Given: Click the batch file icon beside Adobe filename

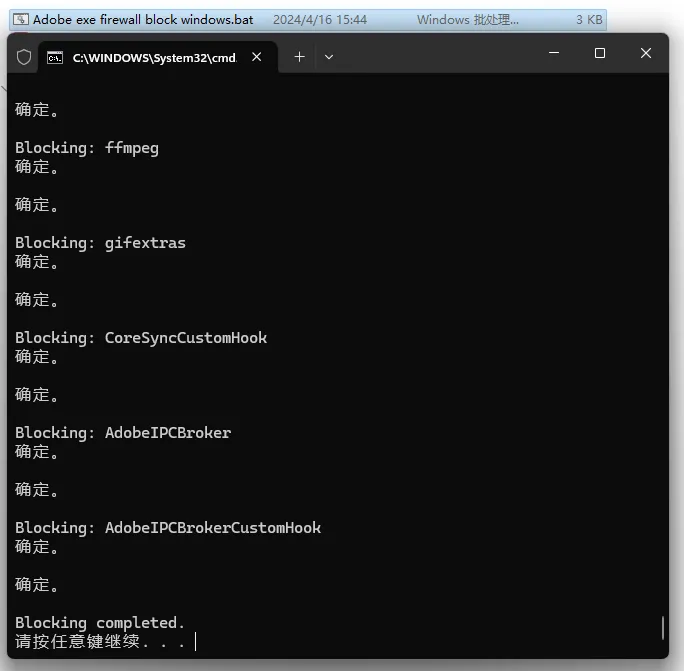Looking at the screenshot, I should pyautogui.click(x=20, y=19).
